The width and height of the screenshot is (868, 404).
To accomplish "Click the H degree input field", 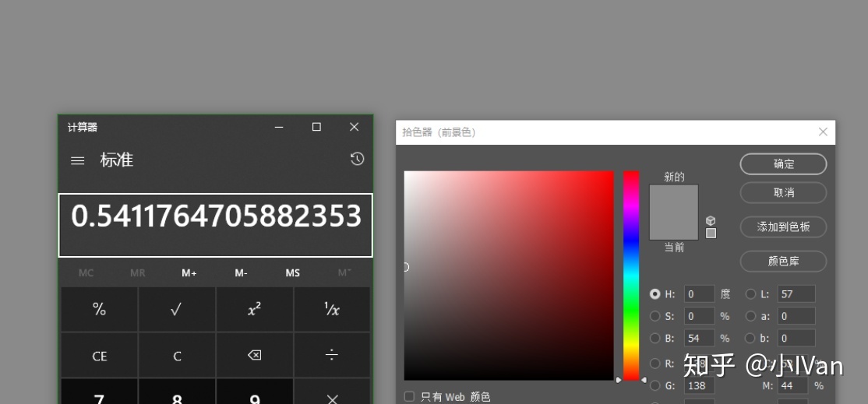I will (699, 294).
